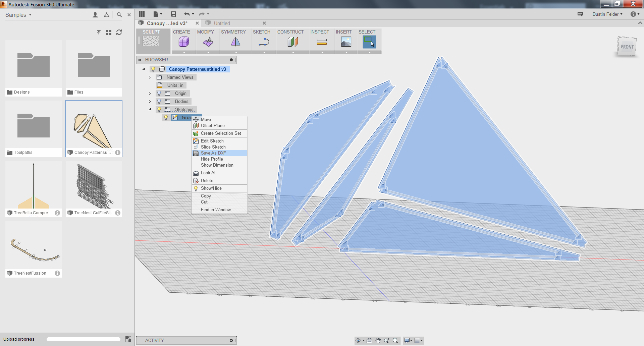Toggle the Bodies folder visibility bulb
The image size is (644, 346).
(159, 101)
